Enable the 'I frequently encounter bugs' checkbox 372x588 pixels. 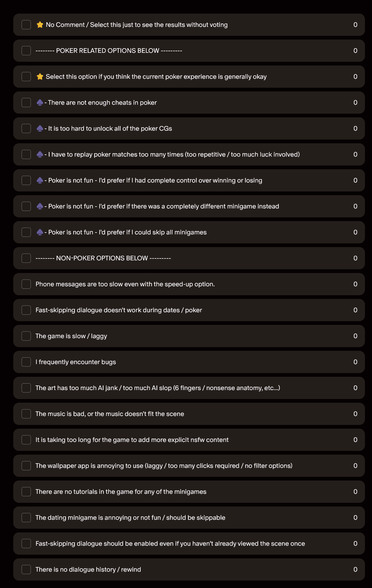coord(26,362)
